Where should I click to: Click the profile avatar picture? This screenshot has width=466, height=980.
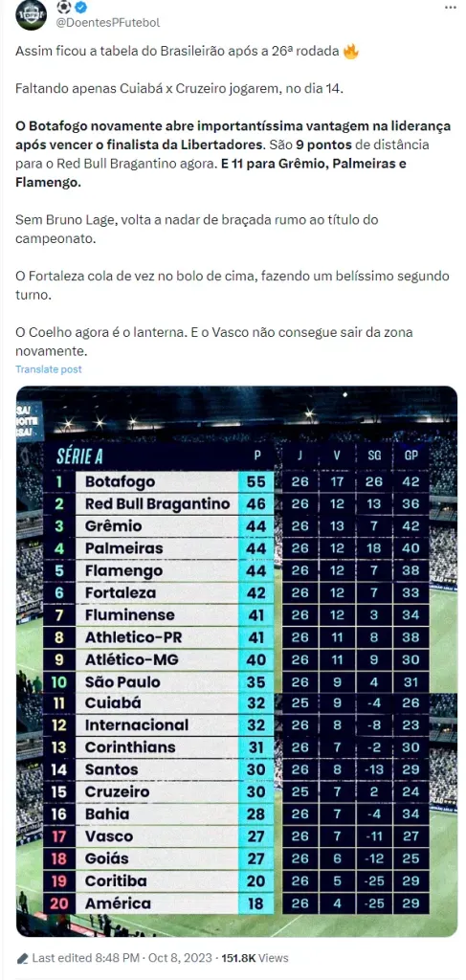[x=31, y=14]
